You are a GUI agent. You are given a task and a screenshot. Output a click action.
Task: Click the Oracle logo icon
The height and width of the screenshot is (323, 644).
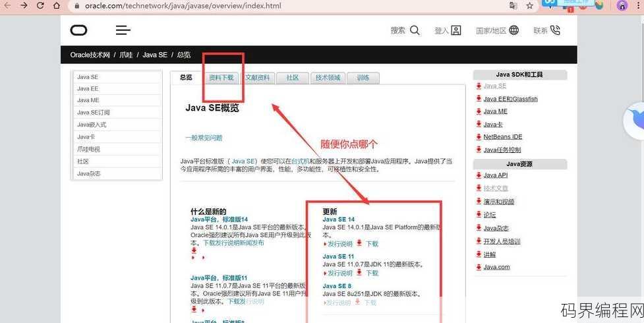pos(79,30)
